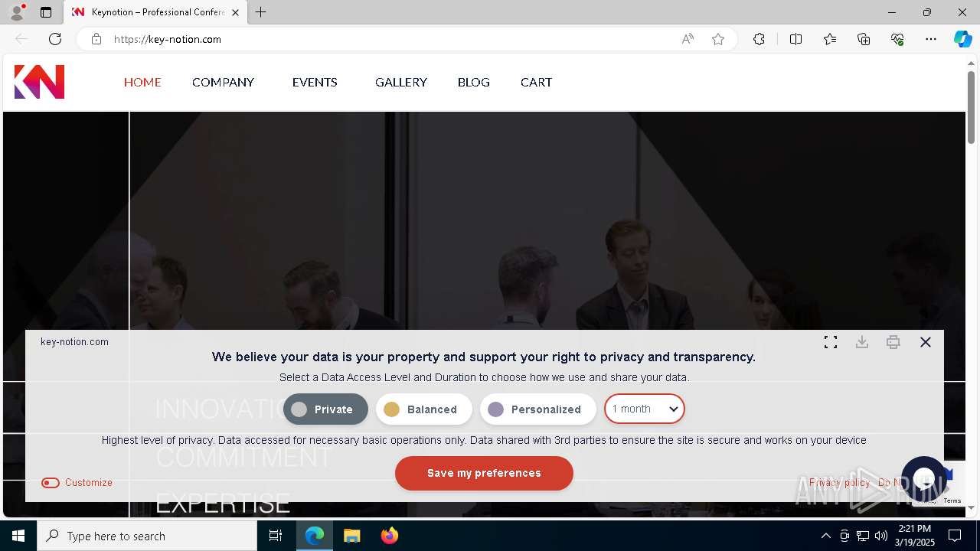This screenshot has width=980, height=551.
Task: Toggle the Customize switch
Action: (x=51, y=483)
